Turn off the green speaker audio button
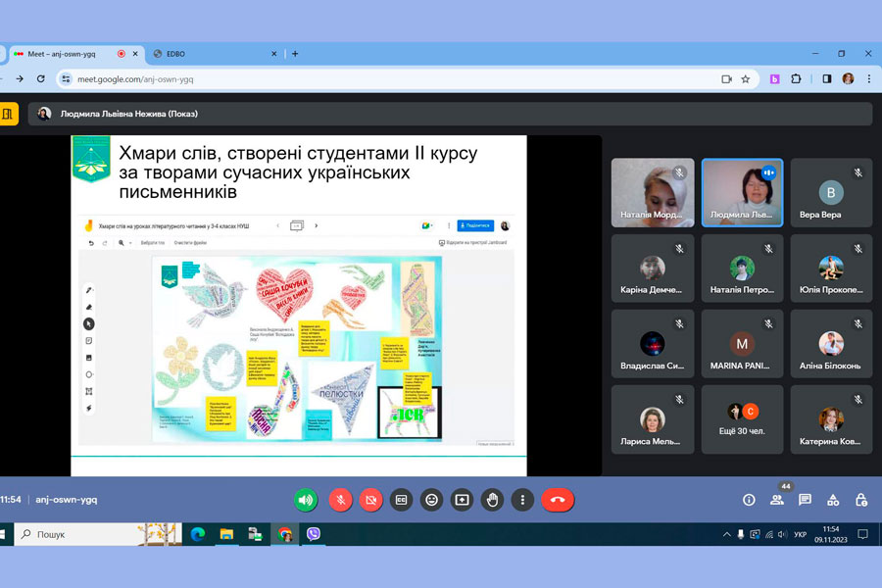Screen dimensions: 882x588 click(x=306, y=500)
